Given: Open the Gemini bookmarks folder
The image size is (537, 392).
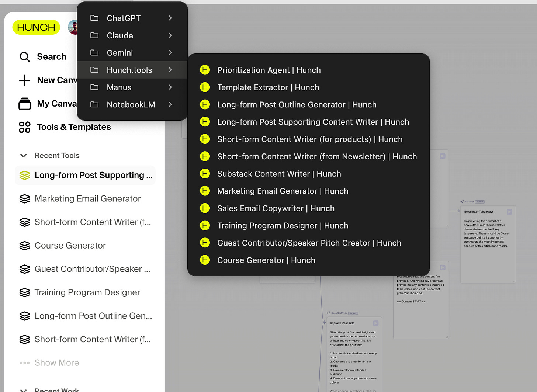Looking at the screenshot, I should [x=132, y=53].
